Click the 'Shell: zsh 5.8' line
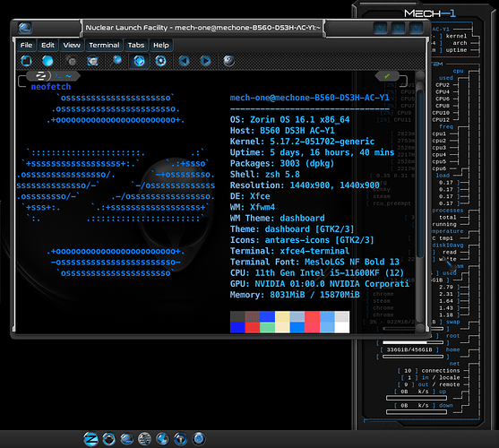 click(265, 175)
